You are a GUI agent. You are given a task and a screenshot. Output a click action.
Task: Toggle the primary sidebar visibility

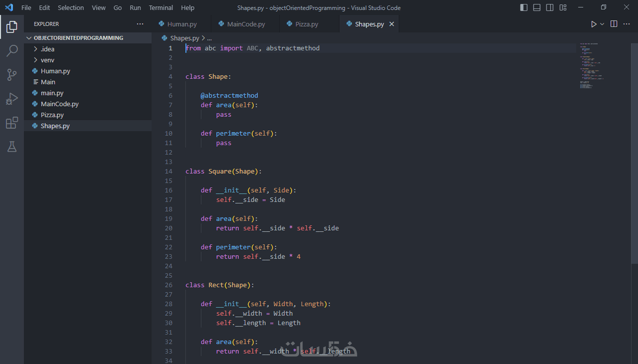pos(524,7)
